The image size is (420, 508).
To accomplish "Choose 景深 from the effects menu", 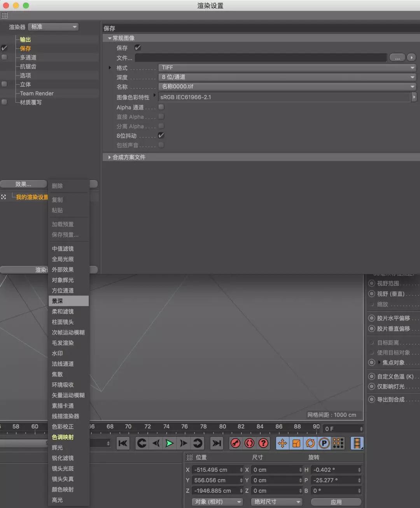I will coord(69,301).
